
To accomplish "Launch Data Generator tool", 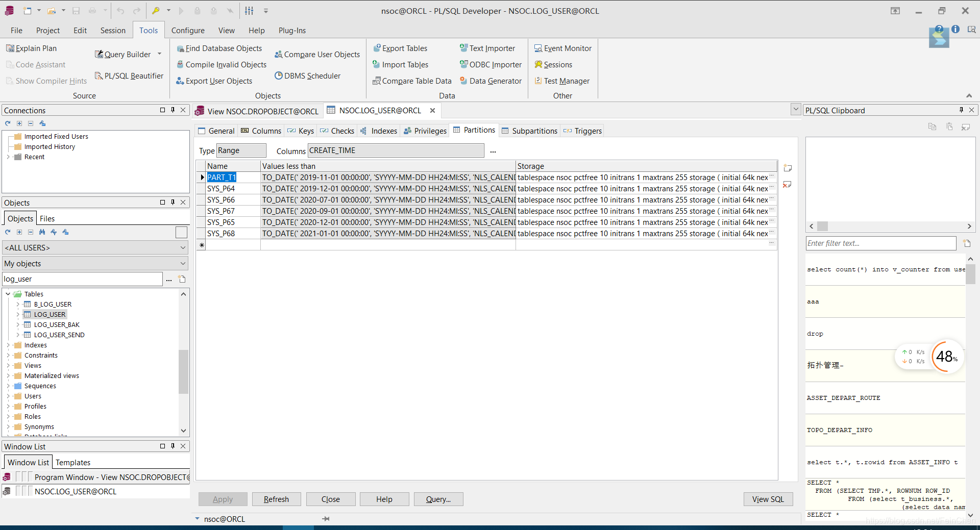I will point(491,81).
